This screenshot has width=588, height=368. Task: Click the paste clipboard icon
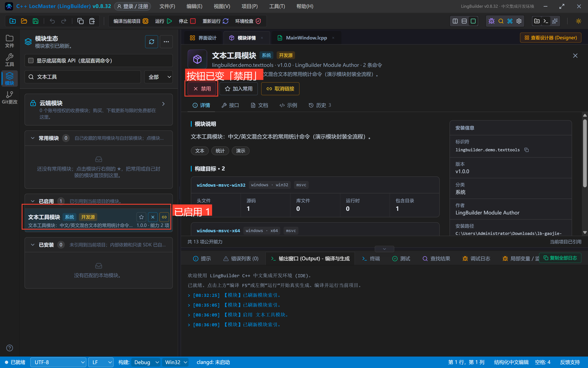pos(92,21)
